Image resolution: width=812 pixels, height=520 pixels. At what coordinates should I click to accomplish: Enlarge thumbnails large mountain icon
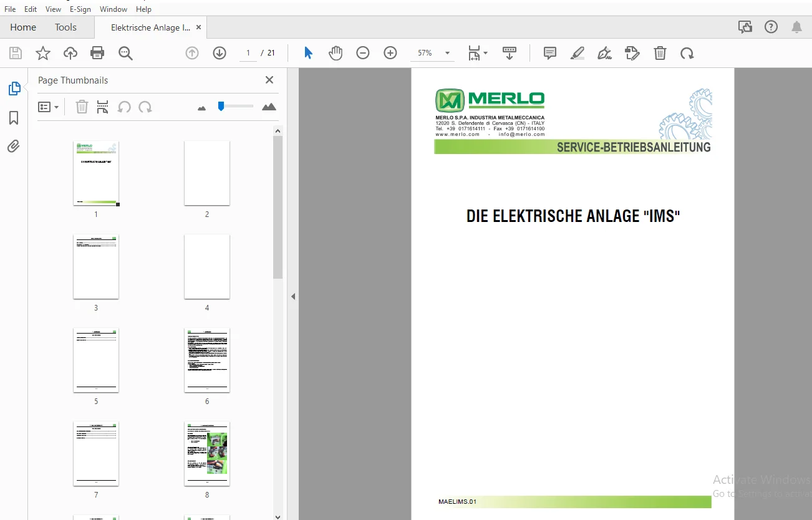coord(269,107)
